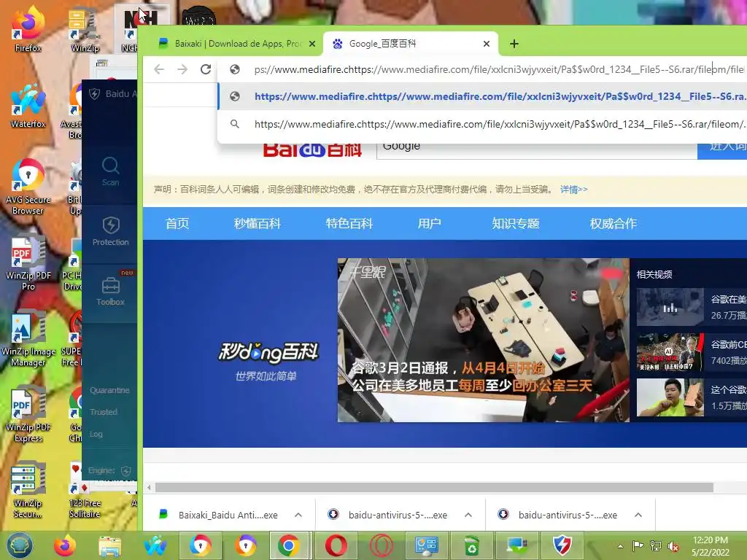This screenshot has height=560, width=747.
Task: Choose the mediafire search suggestion with magnifier
Action: point(483,124)
